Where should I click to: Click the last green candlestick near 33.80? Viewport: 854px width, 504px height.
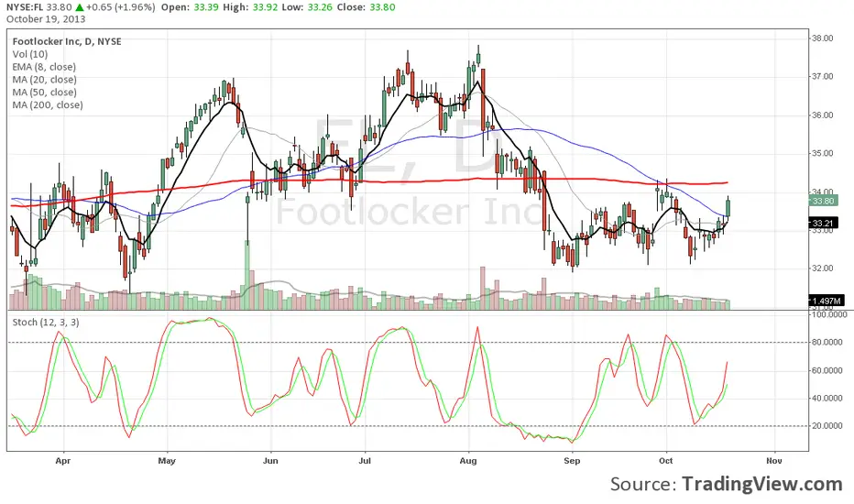728,206
